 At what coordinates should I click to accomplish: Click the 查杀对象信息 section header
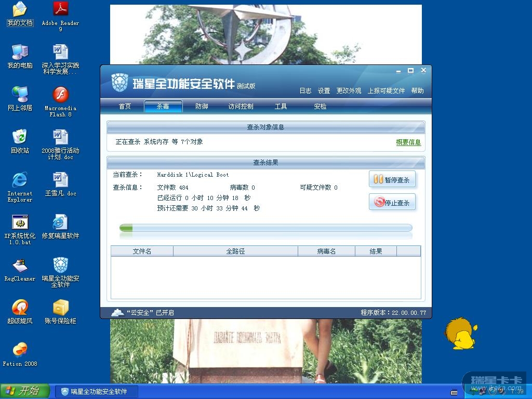[x=265, y=127]
